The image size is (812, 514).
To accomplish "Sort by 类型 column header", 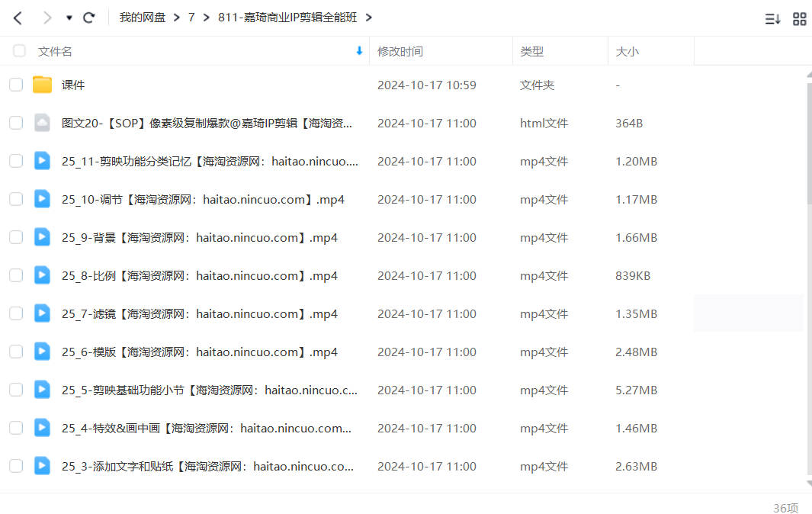I will pyautogui.click(x=532, y=51).
